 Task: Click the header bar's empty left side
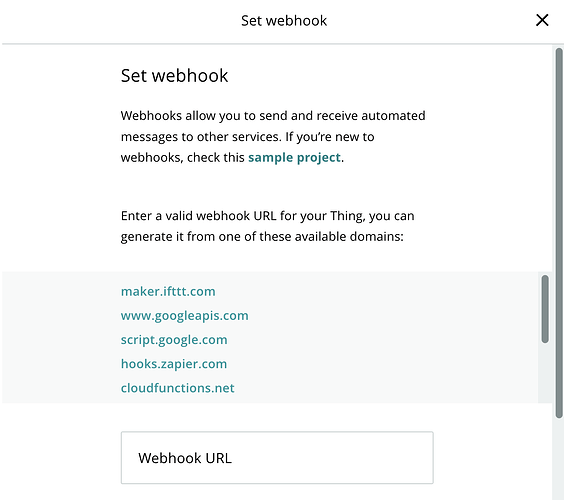119,21
